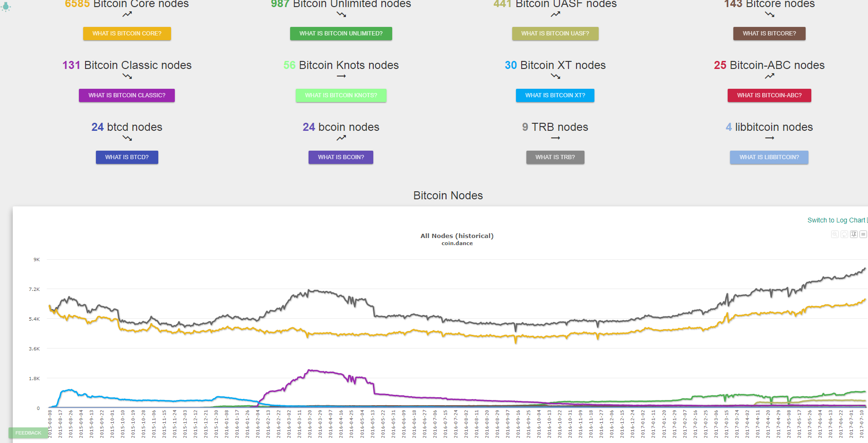Click the trend arrow under Bitcoin UASF nodes
This screenshot has height=443, width=868.
[555, 15]
